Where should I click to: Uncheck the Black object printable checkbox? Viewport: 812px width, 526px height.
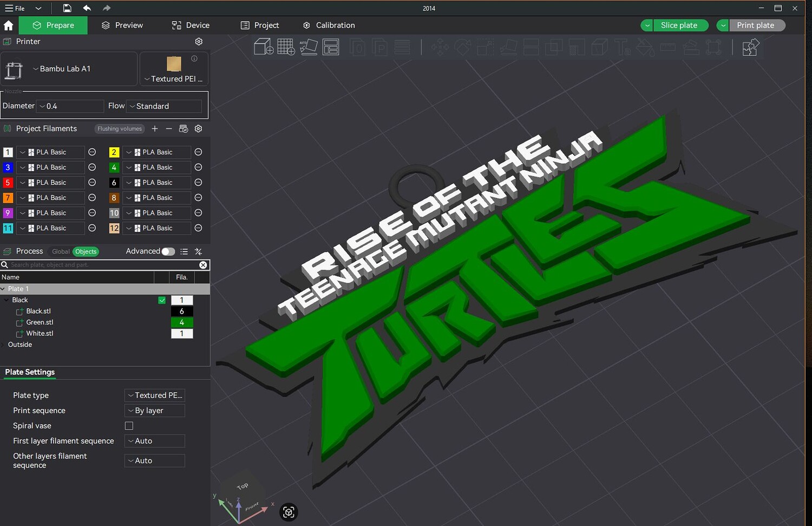[162, 300]
